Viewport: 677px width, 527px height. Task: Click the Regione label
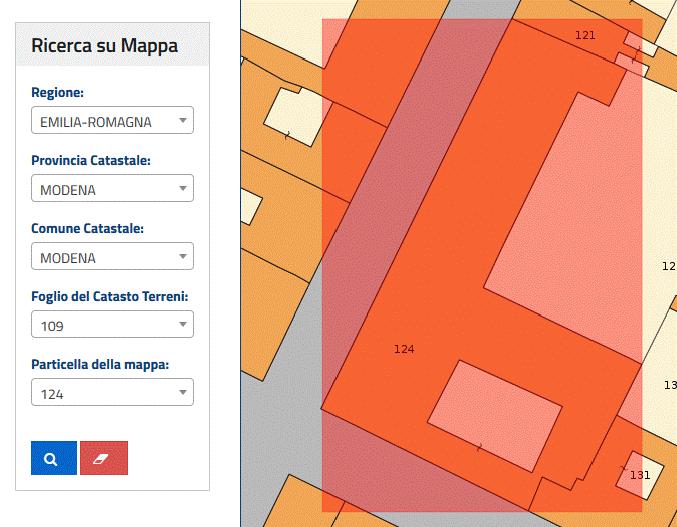tap(57, 92)
